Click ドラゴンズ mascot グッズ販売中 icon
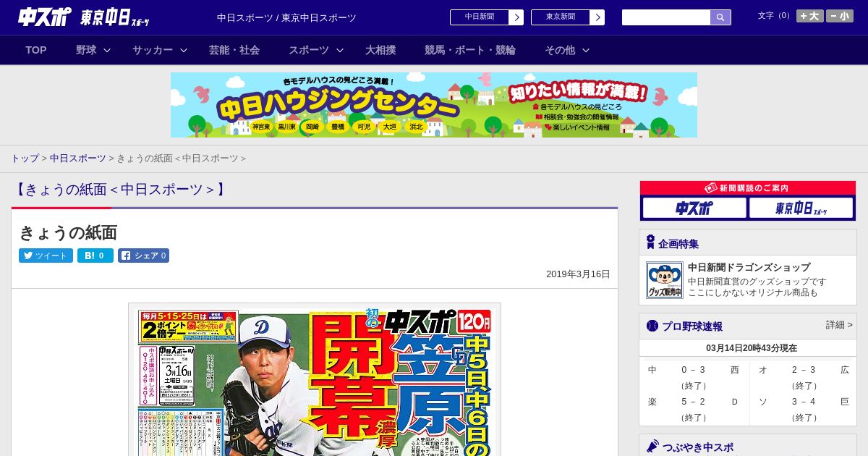The width and height of the screenshot is (868, 456). pyautogui.click(x=665, y=280)
